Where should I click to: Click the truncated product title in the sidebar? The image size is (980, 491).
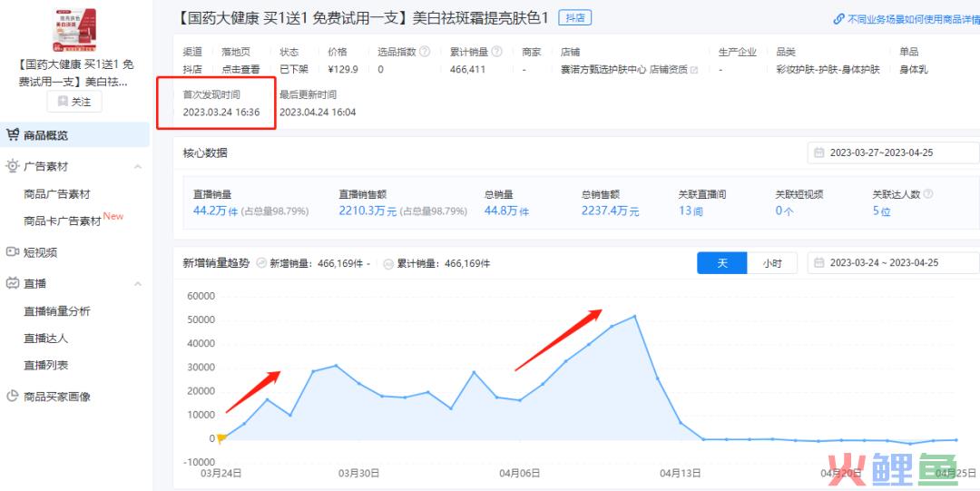click(x=74, y=73)
